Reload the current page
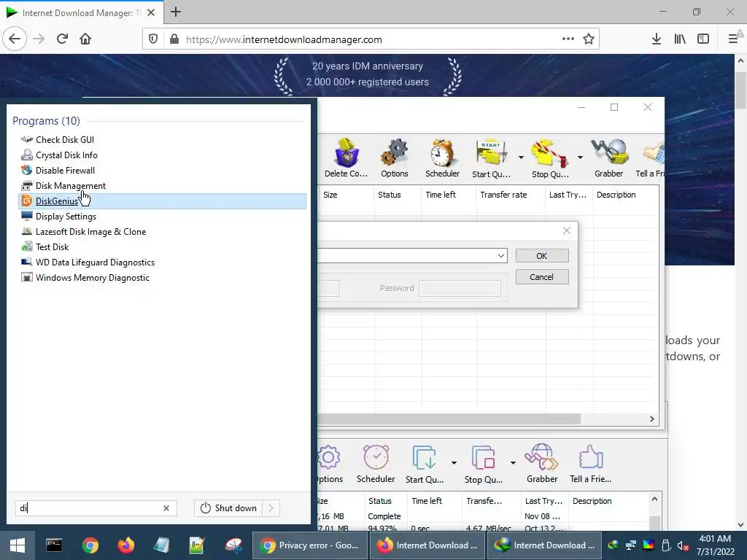This screenshot has height=560, width=747. [x=63, y=39]
